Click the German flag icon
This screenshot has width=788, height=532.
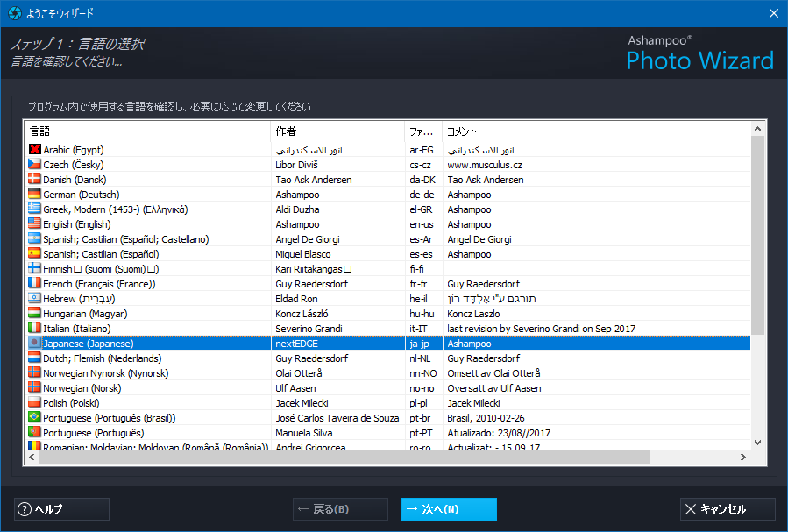click(35, 194)
